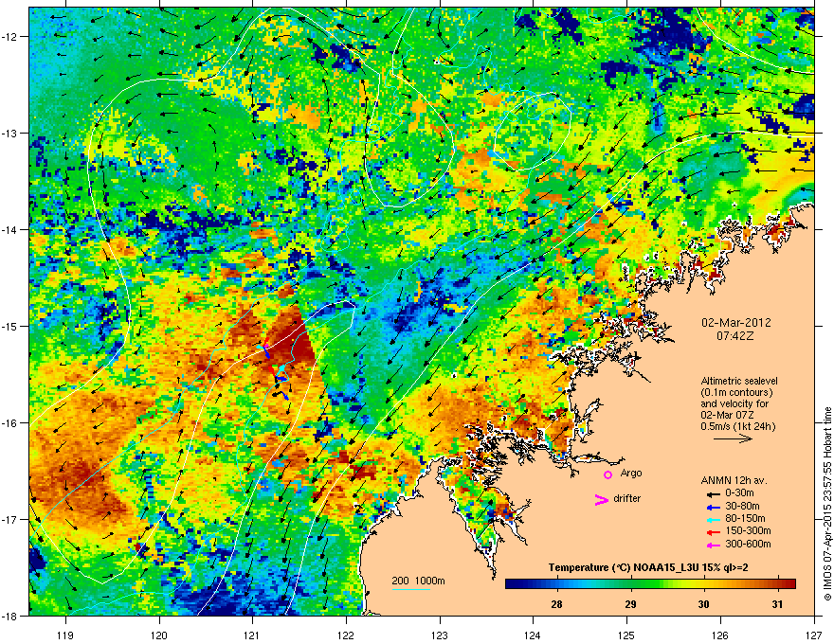Click the latitude -12 axis label
This screenshot has height=644, width=834.
tap(9, 37)
